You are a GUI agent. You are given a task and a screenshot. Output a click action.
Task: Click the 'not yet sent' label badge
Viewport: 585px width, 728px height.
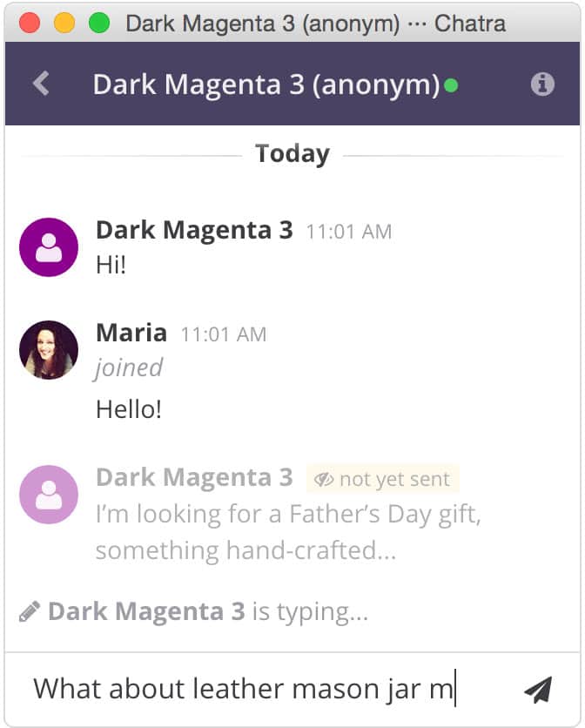click(x=383, y=479)
